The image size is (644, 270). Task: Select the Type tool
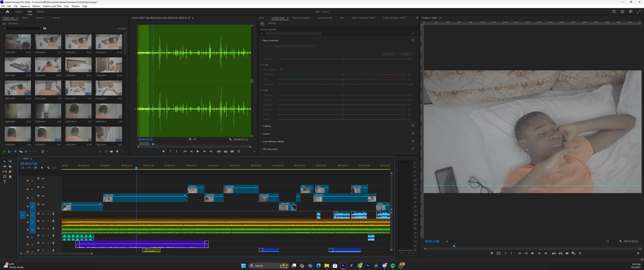click(4, 182)
